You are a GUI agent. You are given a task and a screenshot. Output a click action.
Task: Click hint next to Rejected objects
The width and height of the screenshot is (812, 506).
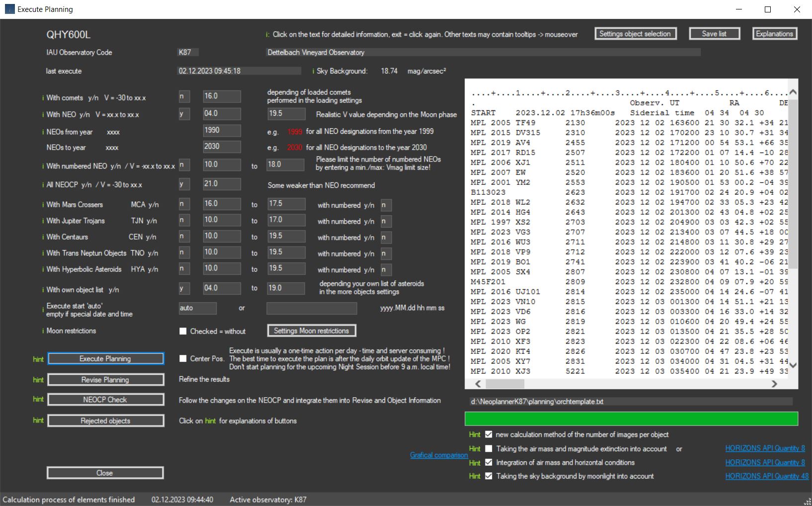[x=38, y=421]
